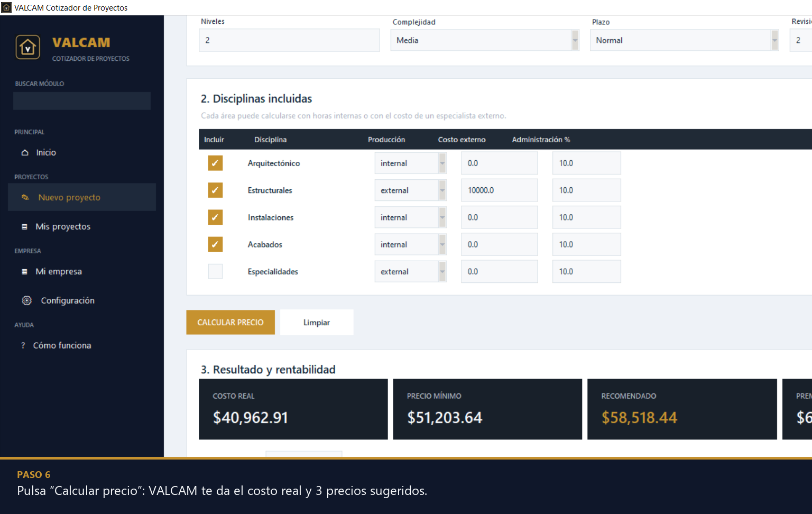Click the Producción column header
This screenshot has width=812, height=514.
[x=386, y=140]
